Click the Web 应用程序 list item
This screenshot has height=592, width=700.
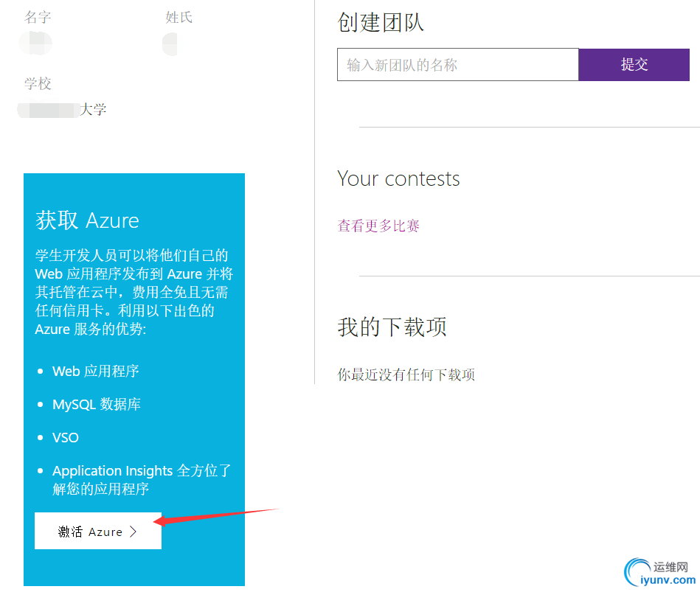click(96, 371)
